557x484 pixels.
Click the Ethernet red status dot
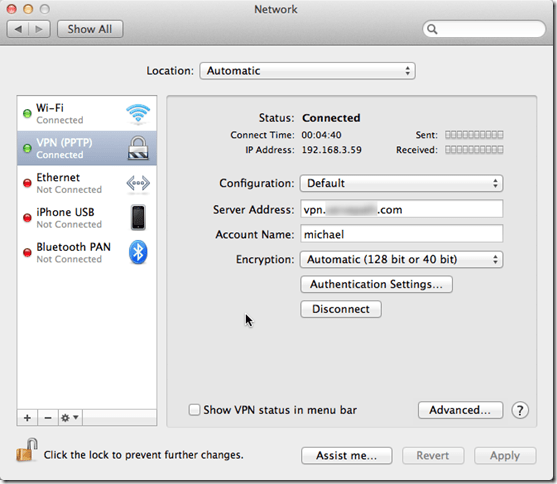click(x=27, y=183)
